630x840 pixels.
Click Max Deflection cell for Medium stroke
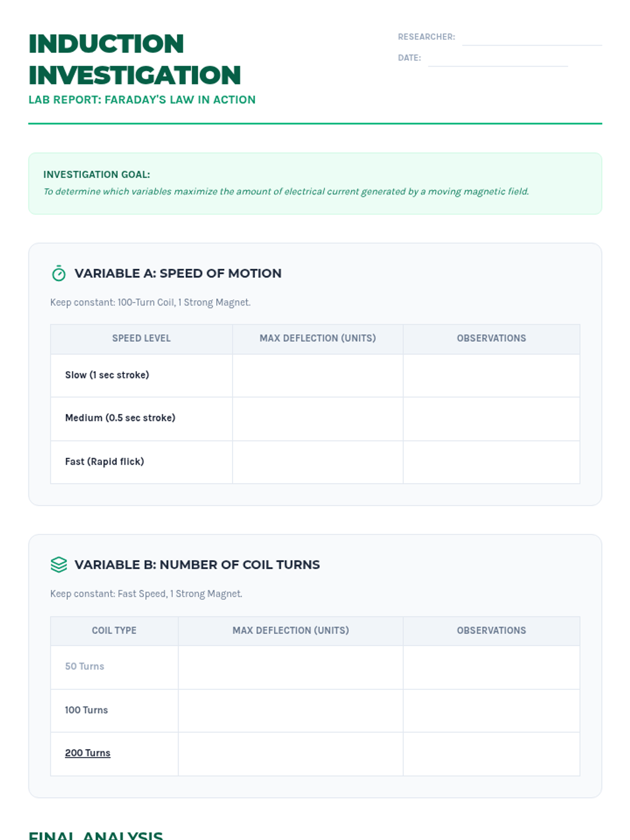[318, 419]
